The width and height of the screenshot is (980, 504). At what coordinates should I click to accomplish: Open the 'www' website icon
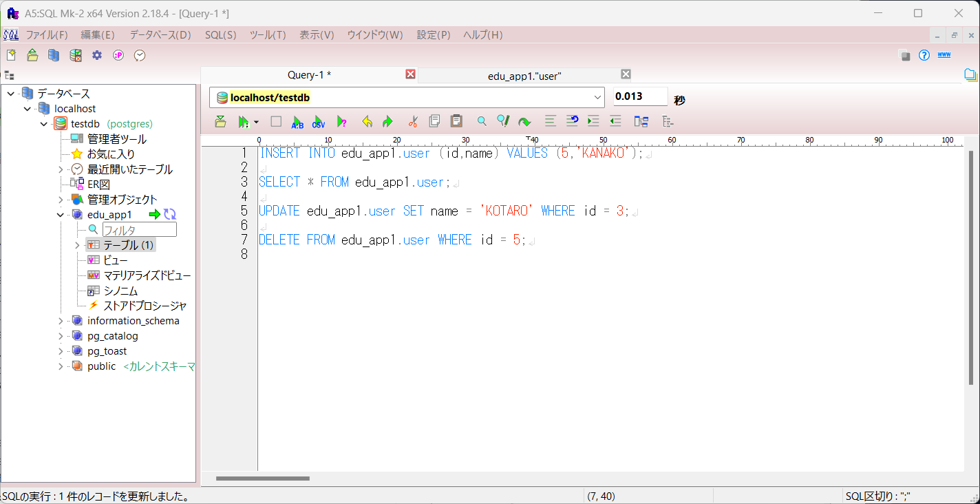(944, 55)
